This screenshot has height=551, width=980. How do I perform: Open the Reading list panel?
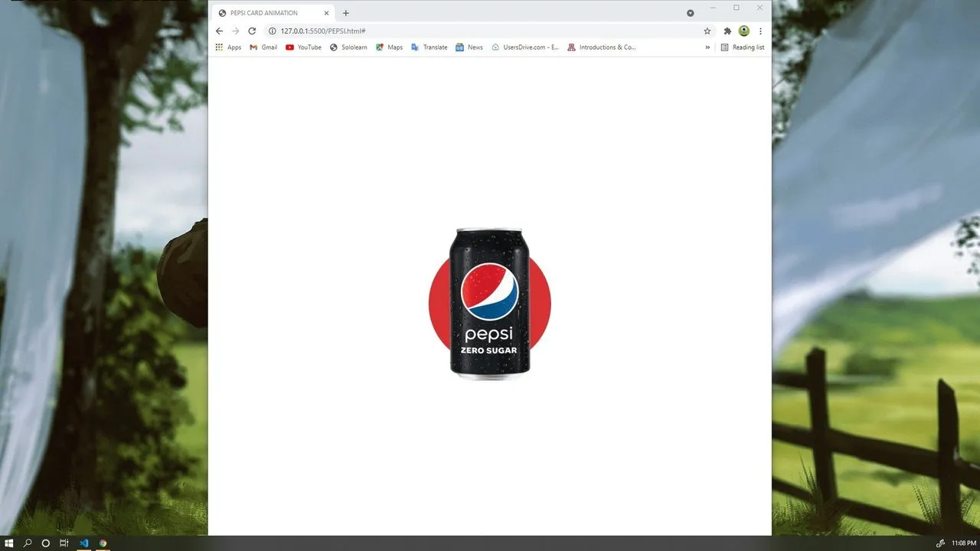(743, 47)
